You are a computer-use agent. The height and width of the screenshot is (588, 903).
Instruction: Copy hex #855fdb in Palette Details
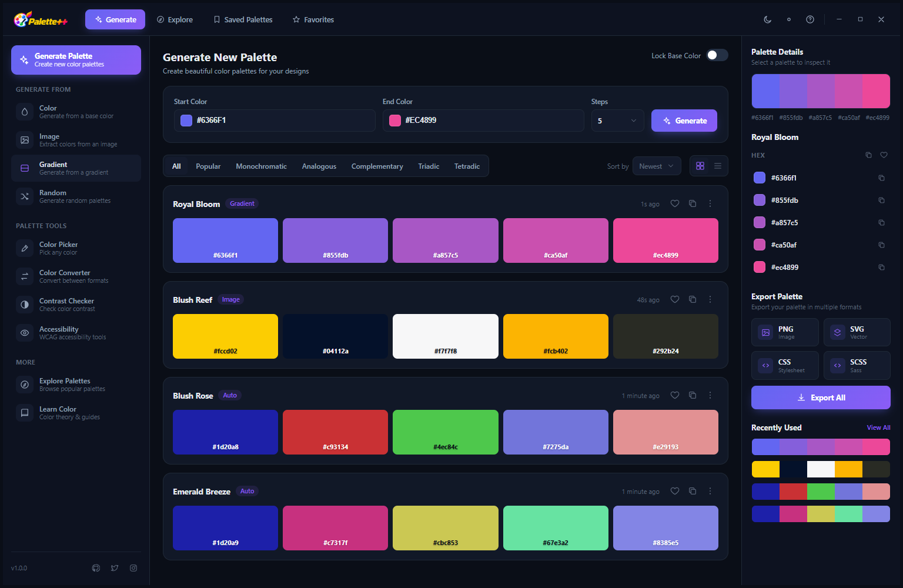coord(881,200)
